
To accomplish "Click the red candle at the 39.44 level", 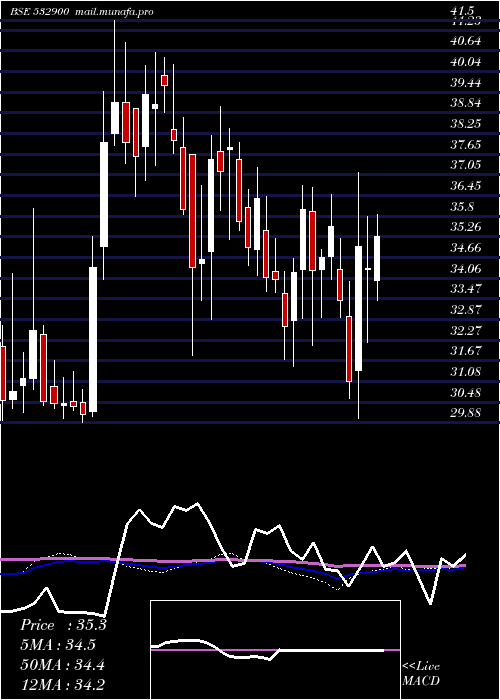I will click(x=164, y=80).
